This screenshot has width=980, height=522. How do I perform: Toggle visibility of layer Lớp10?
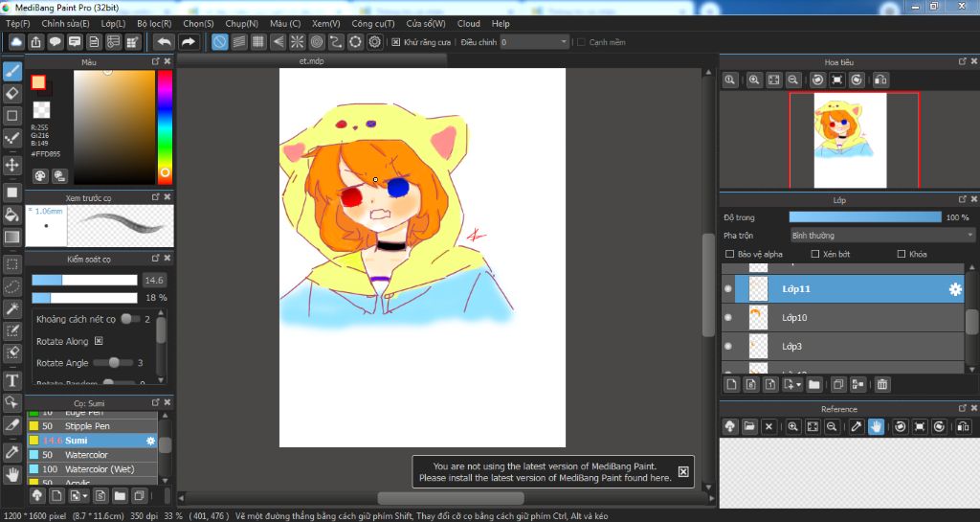728,318
